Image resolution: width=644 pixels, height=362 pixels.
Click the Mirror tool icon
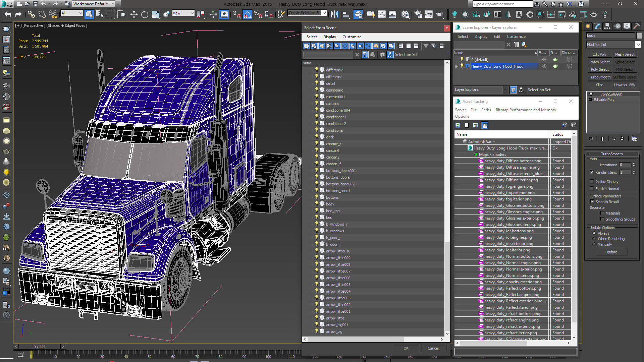334,14
